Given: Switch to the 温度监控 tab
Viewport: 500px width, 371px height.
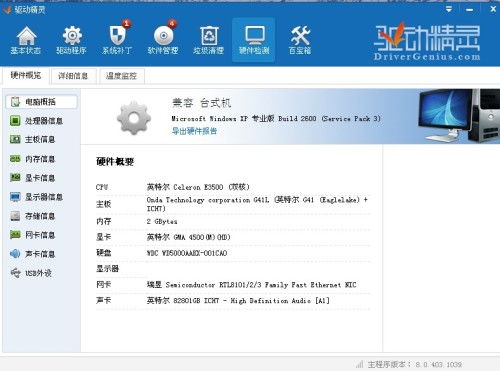Looking at the screenshot, I should pos(121,76).
